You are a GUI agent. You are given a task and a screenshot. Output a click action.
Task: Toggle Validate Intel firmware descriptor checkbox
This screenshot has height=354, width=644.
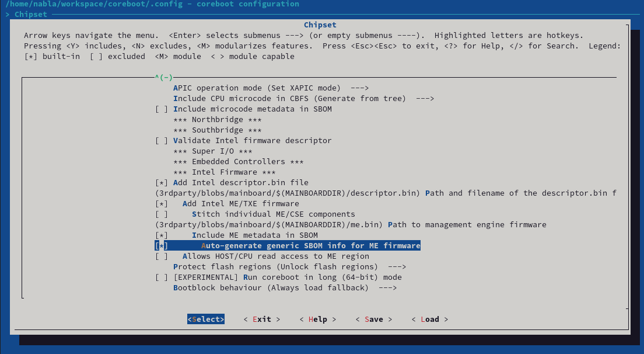coord(162,141)
